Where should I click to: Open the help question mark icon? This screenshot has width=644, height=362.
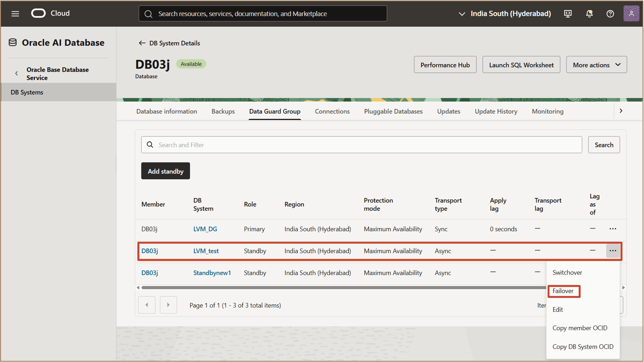(610, 14)
